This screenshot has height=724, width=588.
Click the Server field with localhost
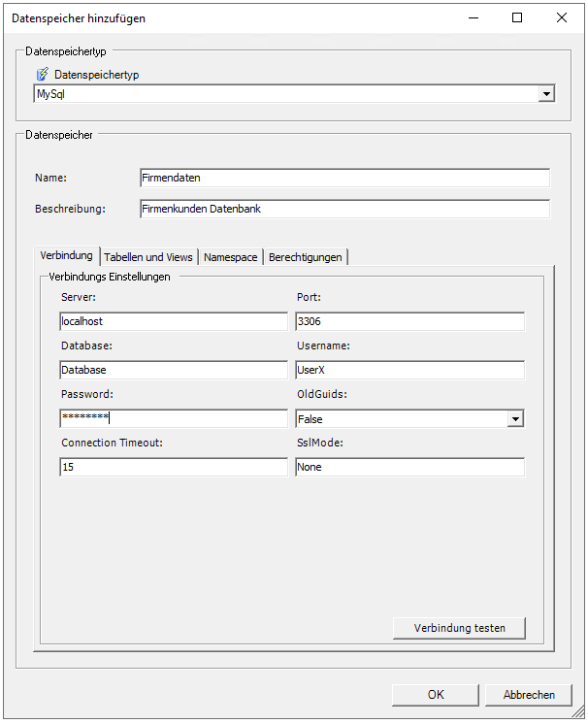coord(174,321)
